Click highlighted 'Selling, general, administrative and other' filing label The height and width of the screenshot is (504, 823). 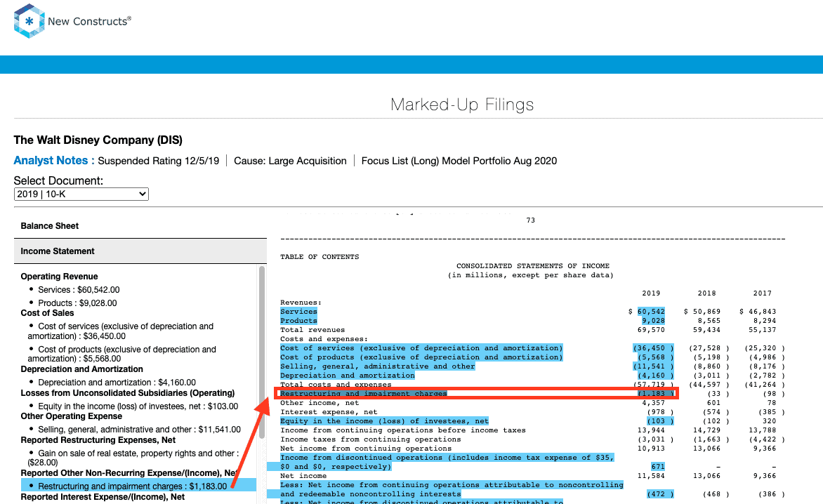(377, 366)
